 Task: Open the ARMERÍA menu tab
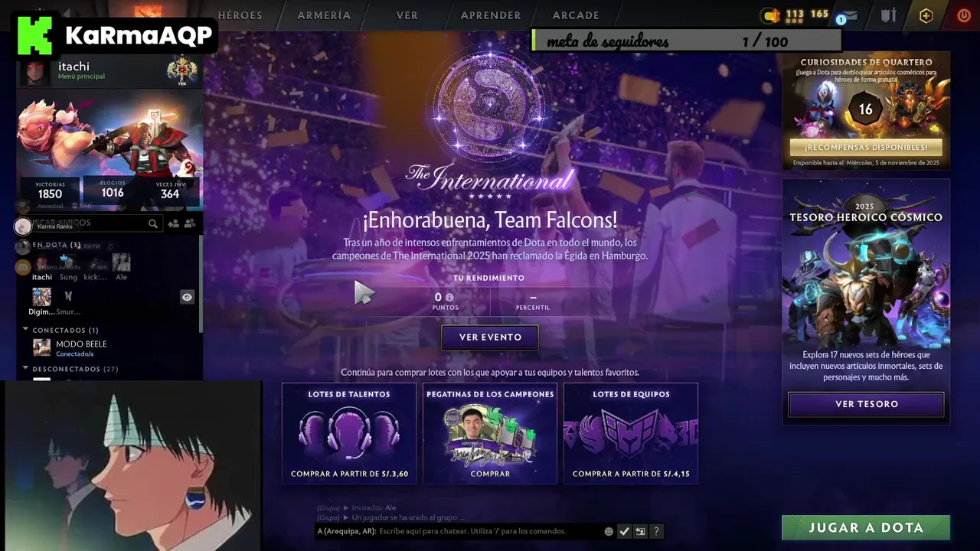point(324,15)
